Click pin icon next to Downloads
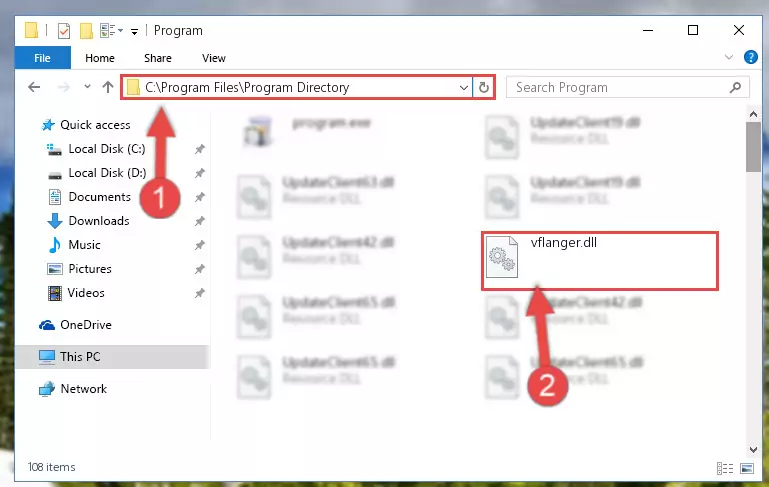The image size is (769, 487). coord(200,221)
